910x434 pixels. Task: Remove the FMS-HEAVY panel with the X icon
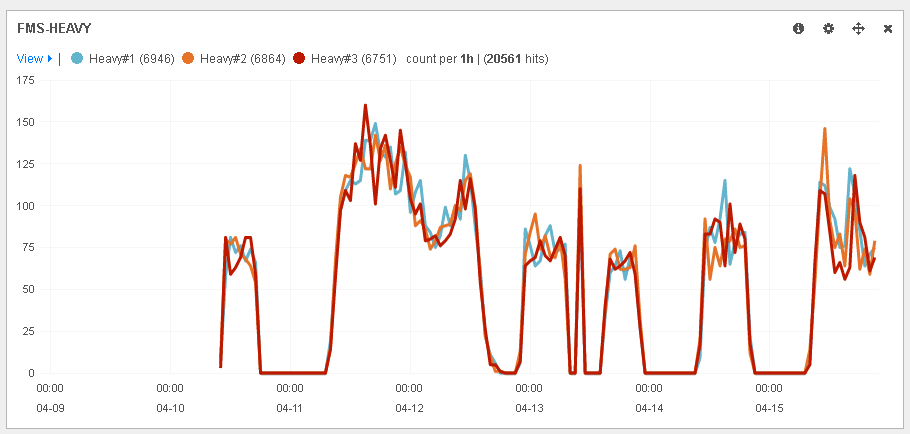[x=887, y=29]
